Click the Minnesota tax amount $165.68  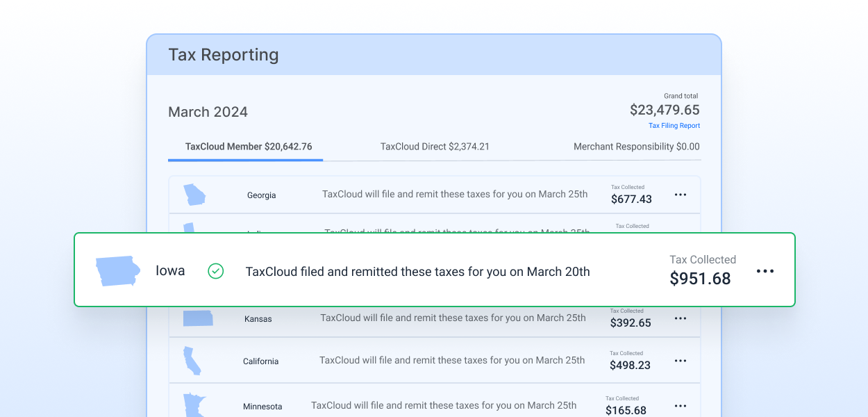pyautogui.click(x=626, y=411)
